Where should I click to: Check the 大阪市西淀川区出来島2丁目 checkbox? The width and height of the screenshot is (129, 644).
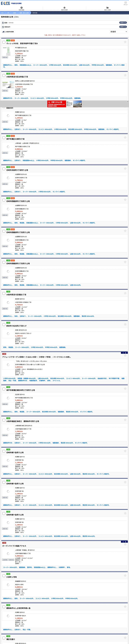pos(4,75)
